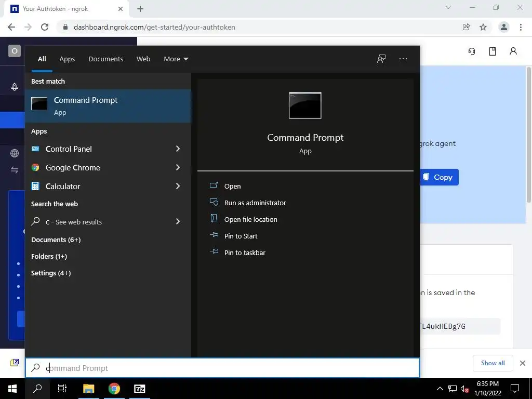
Task: Click the Calculator app icon in results
Action: pos(35,186)
